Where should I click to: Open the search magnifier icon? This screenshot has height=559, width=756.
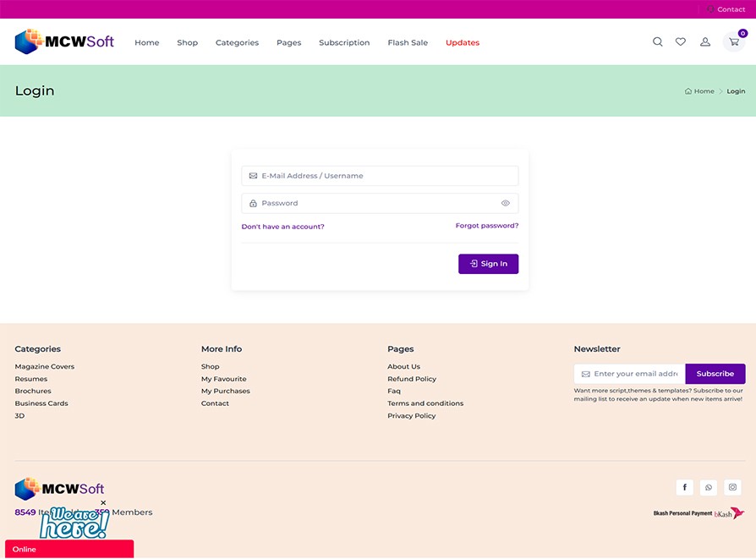coord(657,42)
